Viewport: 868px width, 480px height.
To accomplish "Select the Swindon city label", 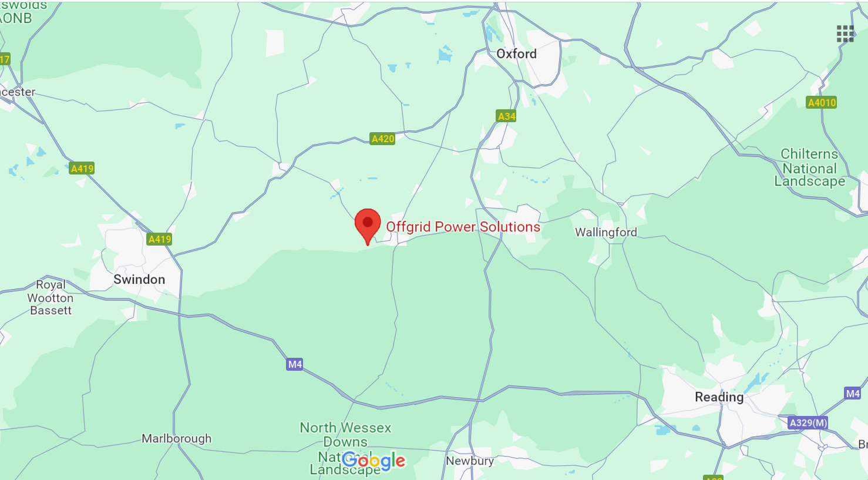I will (139, 279).
